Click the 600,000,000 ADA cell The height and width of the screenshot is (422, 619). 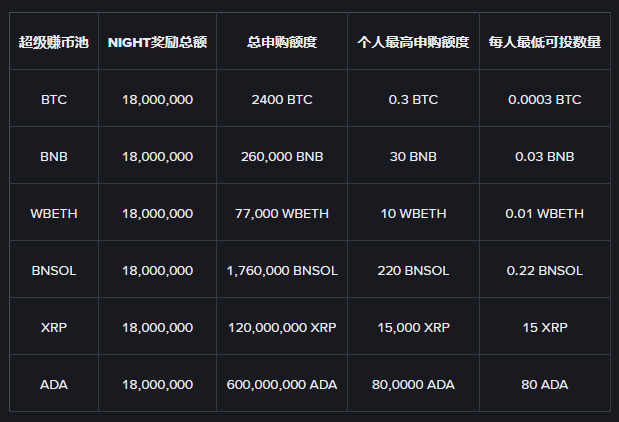pos(282,384)
